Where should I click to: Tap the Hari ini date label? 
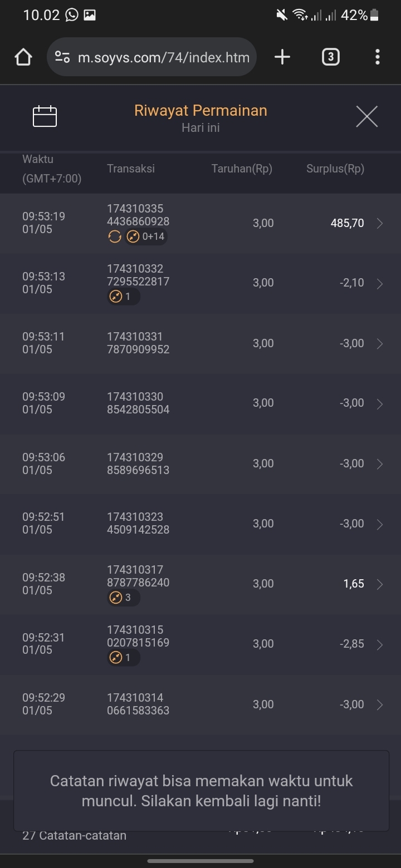pyautogui.click(x=200, y=127)
